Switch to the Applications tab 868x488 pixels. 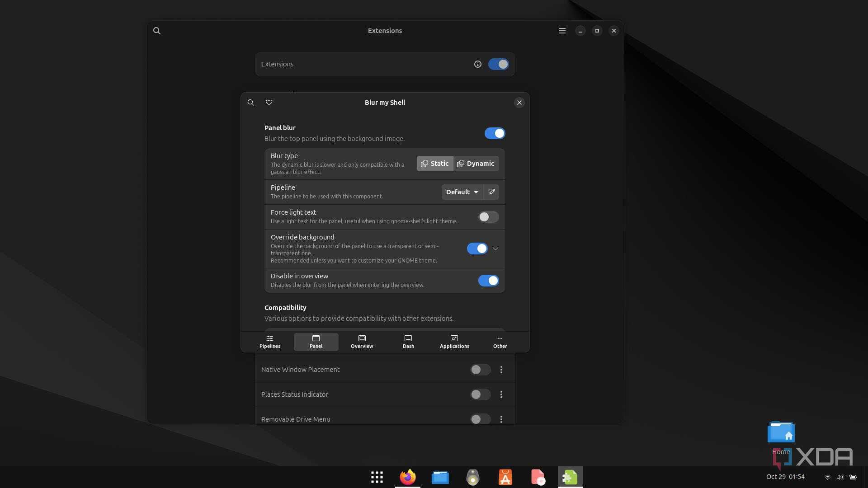[454, 342]
